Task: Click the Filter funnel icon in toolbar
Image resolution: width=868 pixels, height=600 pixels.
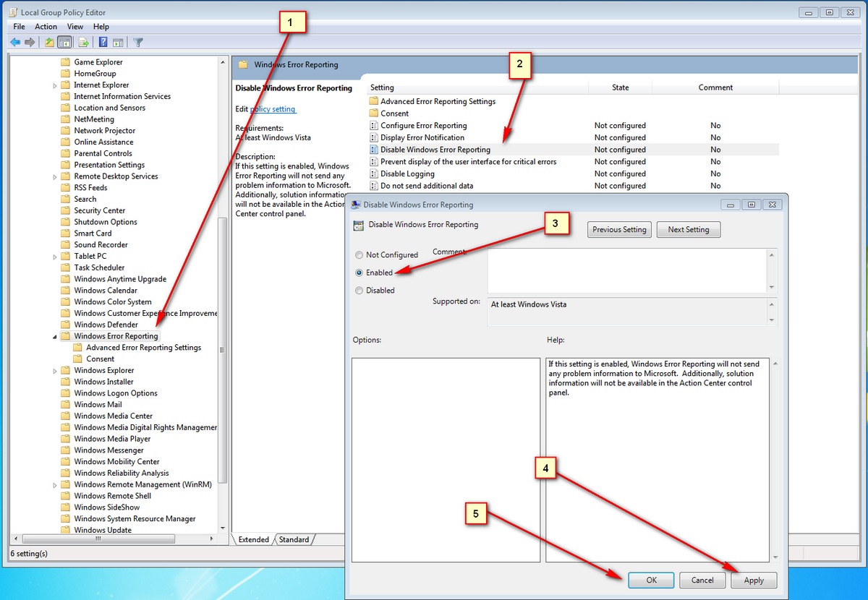Action: click(138, 42)
